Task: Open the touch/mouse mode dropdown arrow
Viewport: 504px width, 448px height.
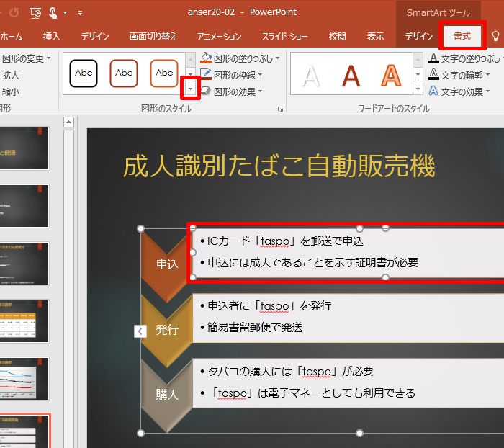Action: pyautogui.click(x=65, y=13)
